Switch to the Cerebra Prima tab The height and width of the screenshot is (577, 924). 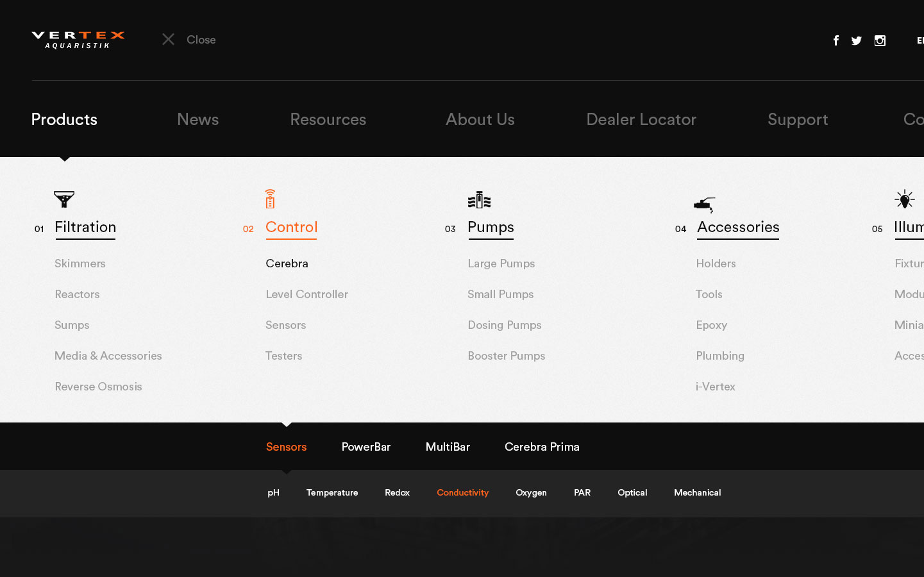pos(542,447)
